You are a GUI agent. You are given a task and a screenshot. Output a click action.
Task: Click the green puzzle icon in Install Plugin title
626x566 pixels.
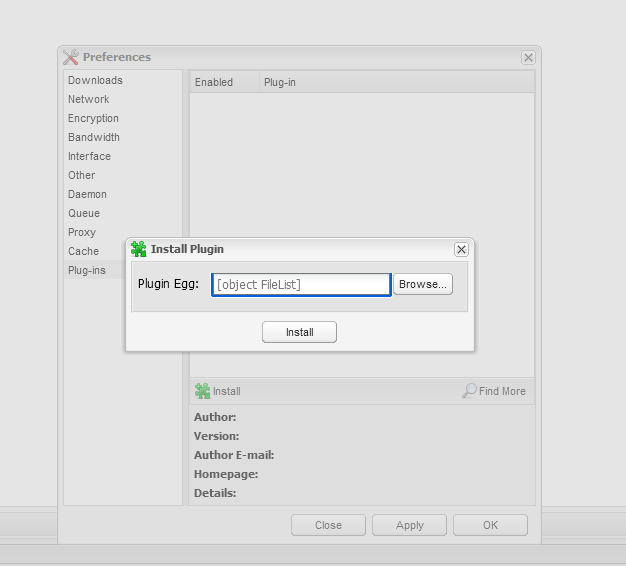point(139,249)
